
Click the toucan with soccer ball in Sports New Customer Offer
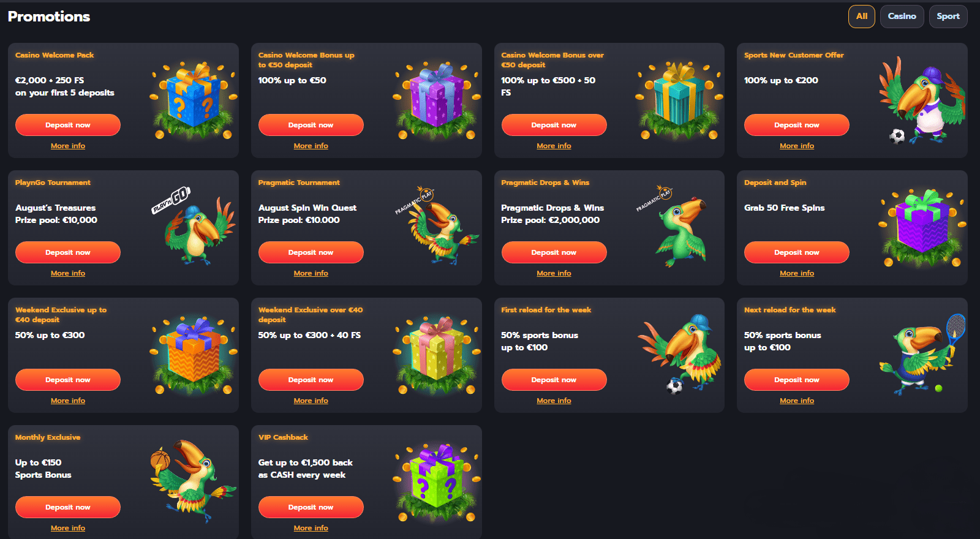click(x=922, y=100)
